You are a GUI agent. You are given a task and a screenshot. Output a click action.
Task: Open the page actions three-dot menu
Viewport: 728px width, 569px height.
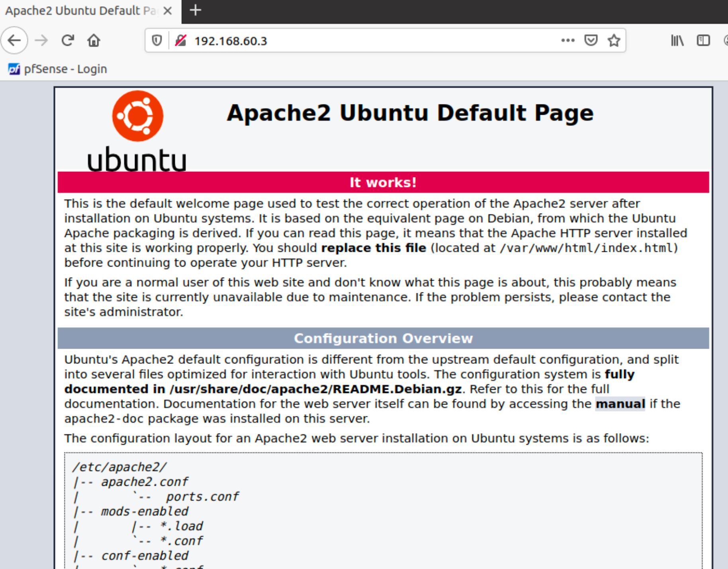[568, 40]
